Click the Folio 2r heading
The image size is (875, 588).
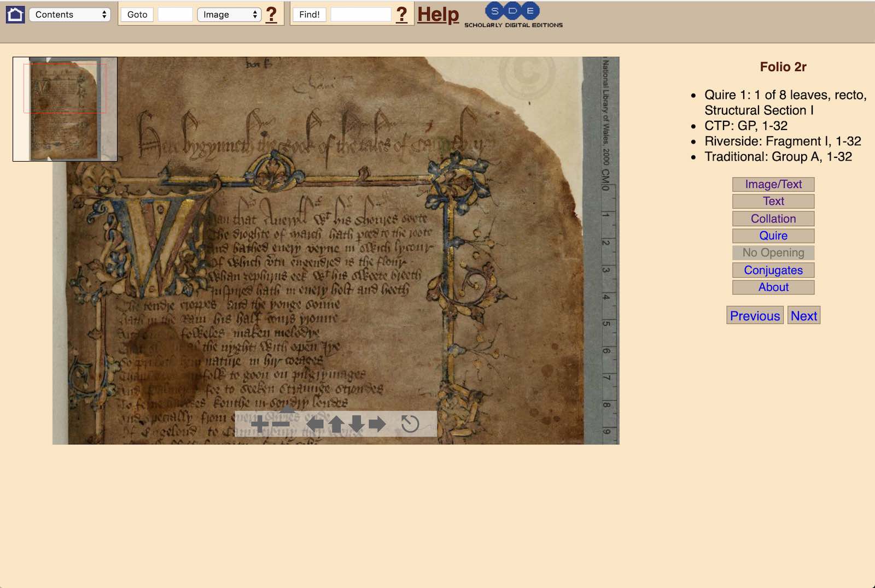click(x=783, y=67)
